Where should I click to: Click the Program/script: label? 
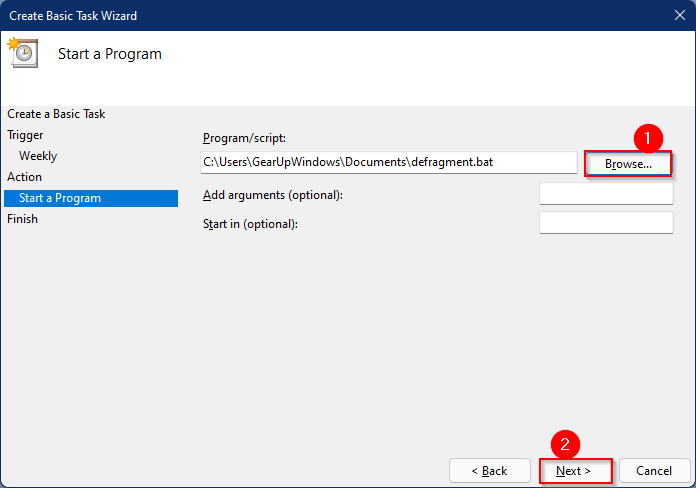pyautogui.click(x=244, y=138)
